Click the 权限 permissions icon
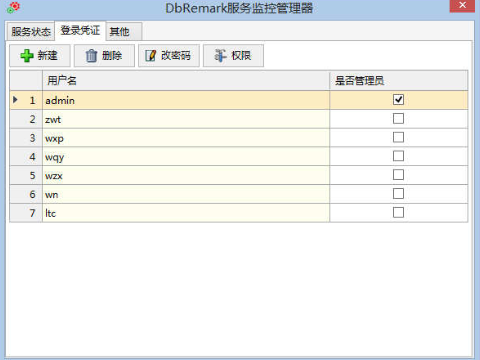The height and width of the screenshot is (360, 480). click(220, 56)
